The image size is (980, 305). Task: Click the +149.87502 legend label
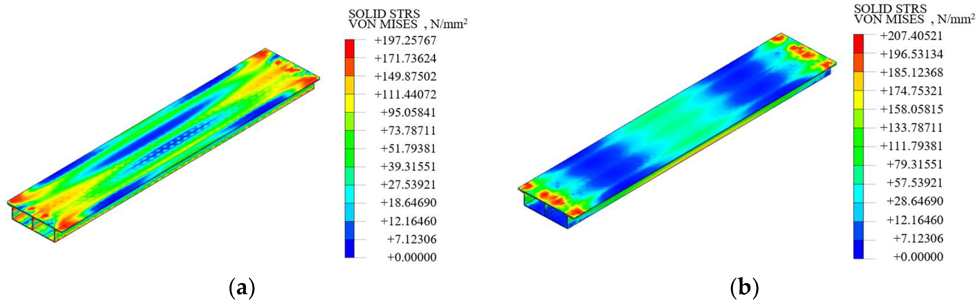coord(405,77)
